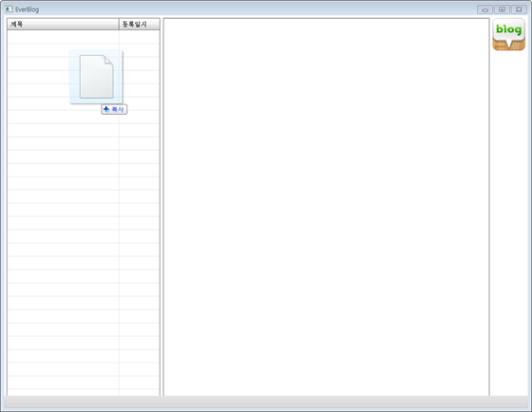Click the gray status bar at bottom

[x=266, y=402]
